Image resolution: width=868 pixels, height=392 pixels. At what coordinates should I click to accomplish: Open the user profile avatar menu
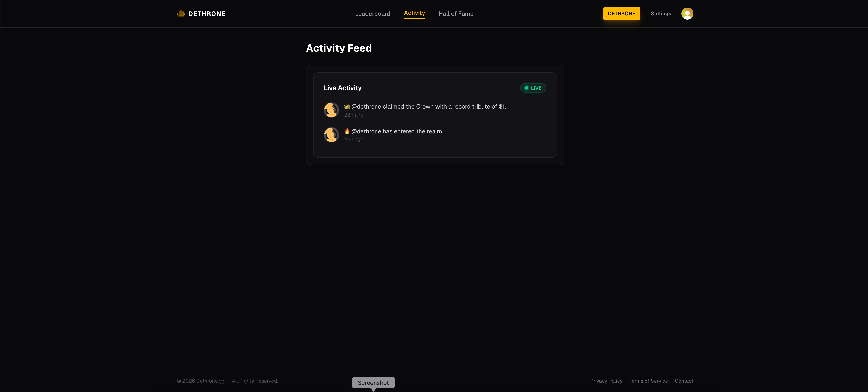coord(687,13)
